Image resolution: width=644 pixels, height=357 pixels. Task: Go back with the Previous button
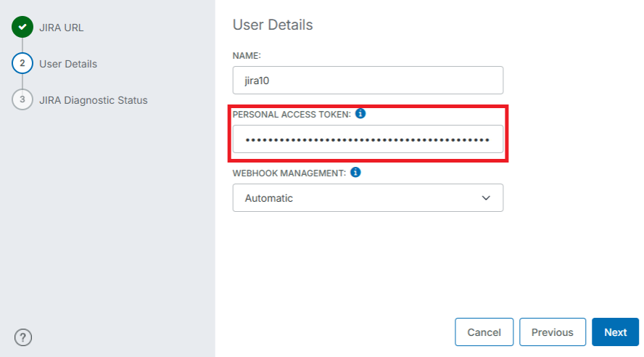tap(552, 332)
